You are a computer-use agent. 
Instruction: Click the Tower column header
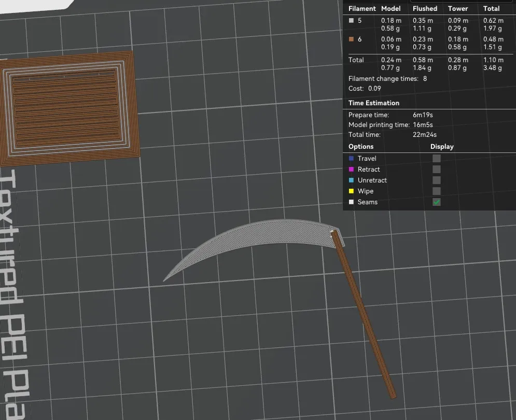(457, 9)
